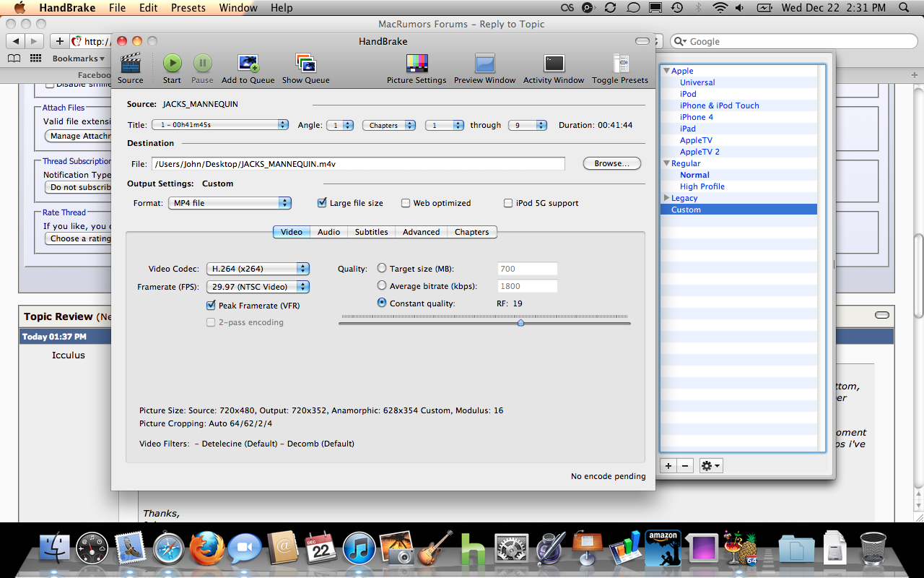This screenshot has height=578, width=924.
Task: Switch to the Audio tab
Action: (328, 232)
